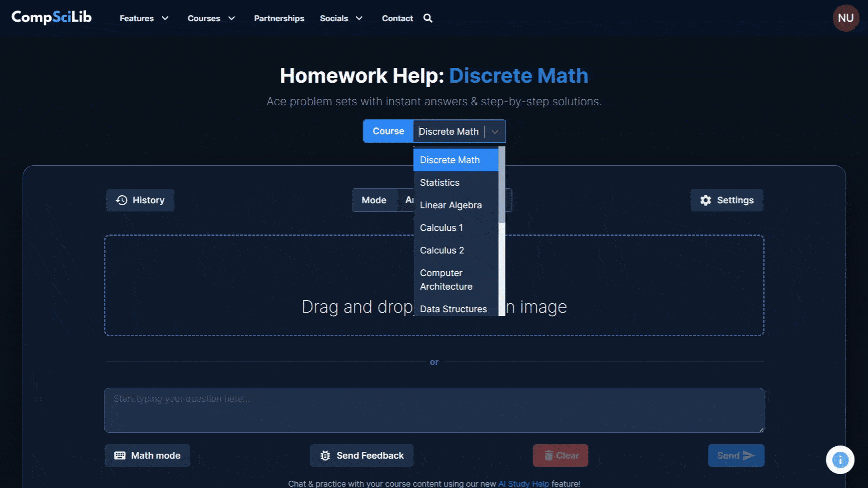Open the search magnifier icon
This screenshot has width=868, height=488.
click(428, 18)
